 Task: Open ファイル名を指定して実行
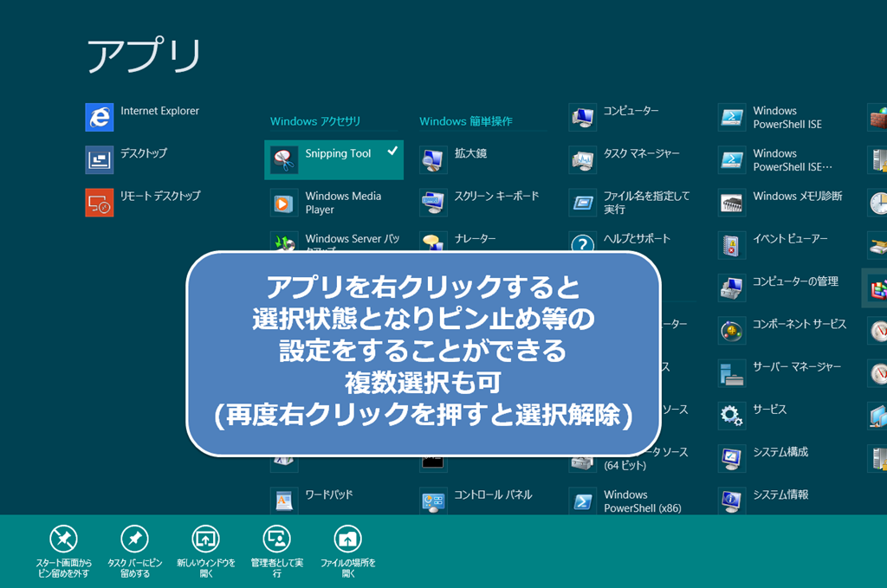(630, 203)
